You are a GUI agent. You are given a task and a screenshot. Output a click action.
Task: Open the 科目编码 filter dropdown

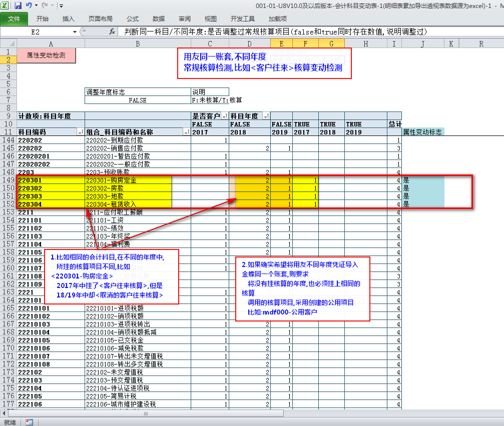coord(81,132)
